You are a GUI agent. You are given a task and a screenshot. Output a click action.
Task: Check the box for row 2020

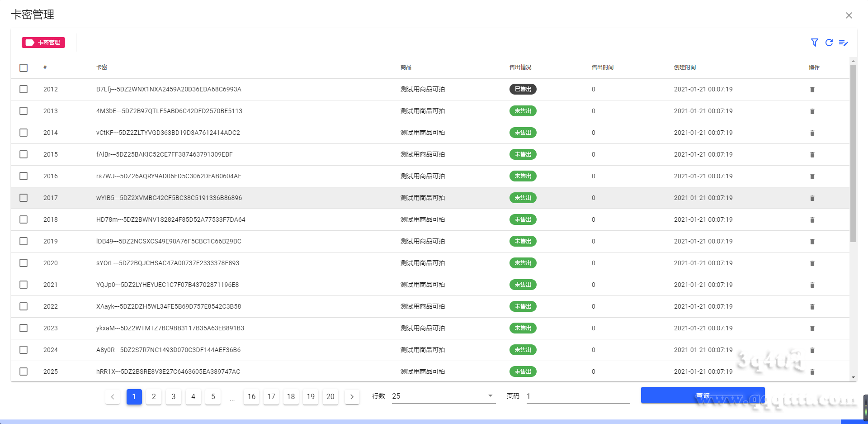point(24,263)
